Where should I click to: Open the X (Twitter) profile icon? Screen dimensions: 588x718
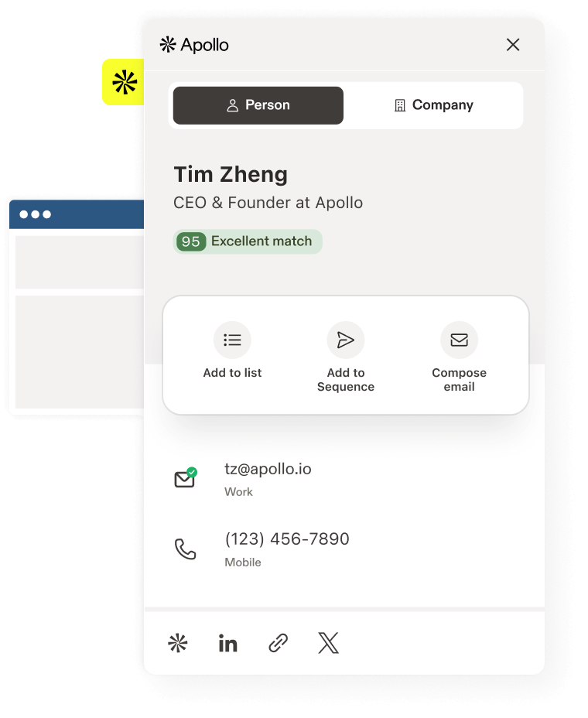328,643
